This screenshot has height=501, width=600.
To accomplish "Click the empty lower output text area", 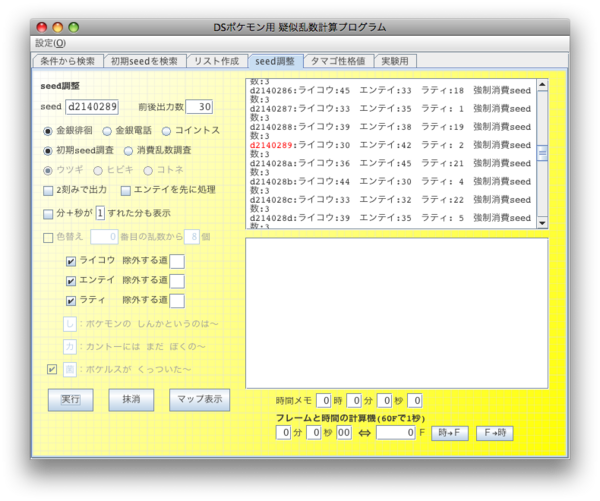I will coord(397,313).
